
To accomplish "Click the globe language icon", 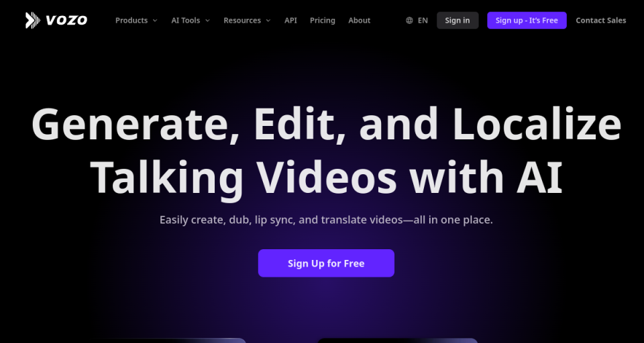I will tap(409, 21).
